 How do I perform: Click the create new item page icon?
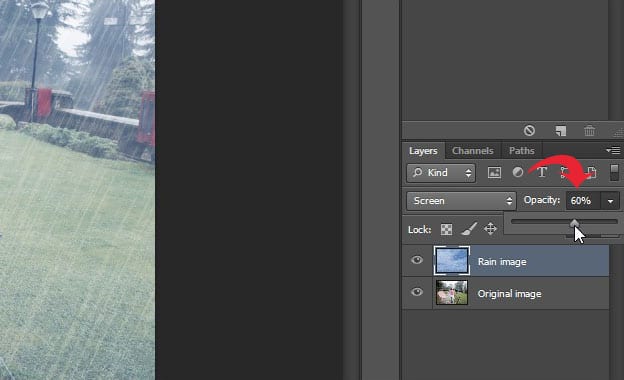click(x=561, y=131)
